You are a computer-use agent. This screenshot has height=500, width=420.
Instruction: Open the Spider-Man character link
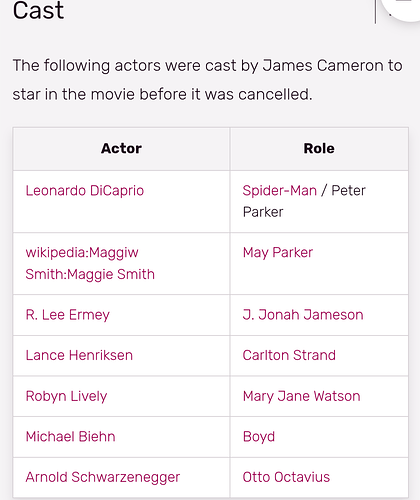[x=279, y=191]
